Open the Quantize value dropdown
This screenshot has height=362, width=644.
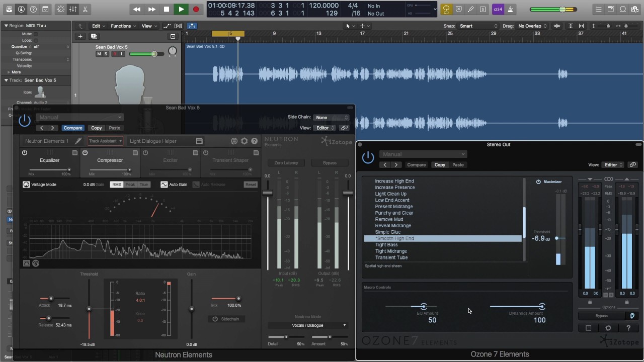(x=51, y=46)
